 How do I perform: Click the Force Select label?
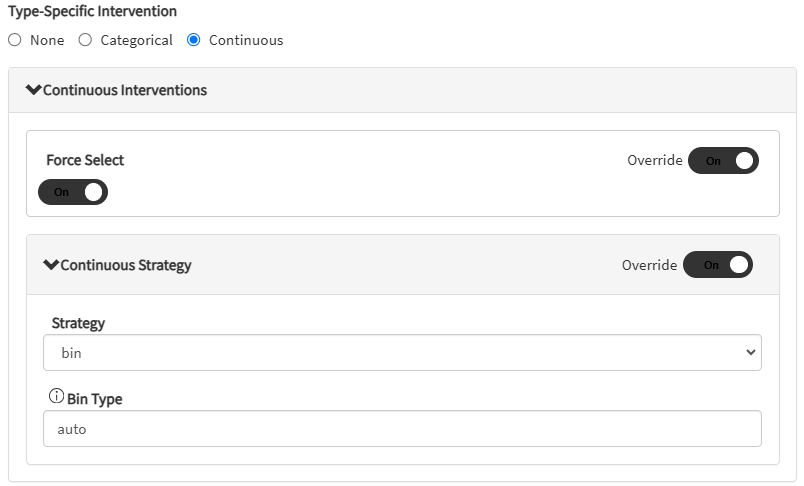pos(85,160)
